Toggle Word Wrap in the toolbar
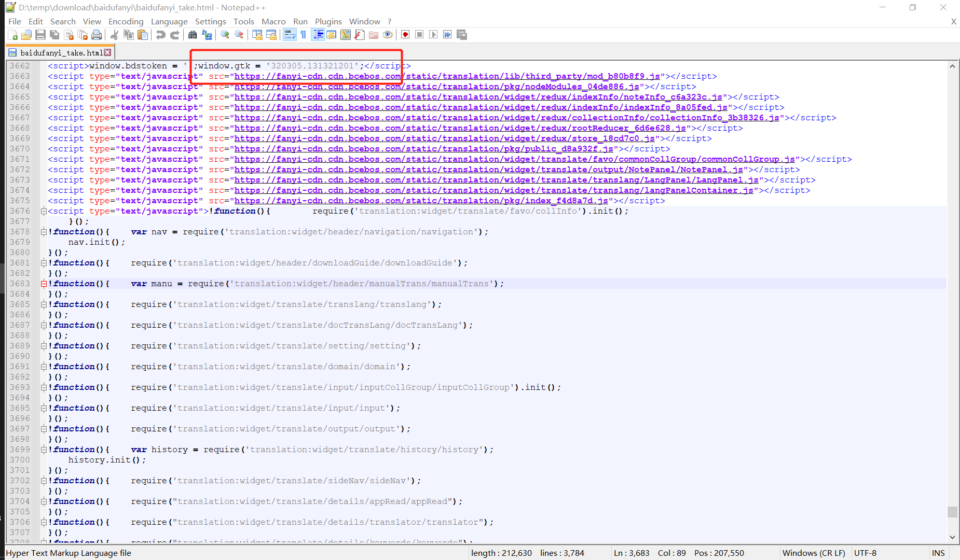960x560 pixels. tap(290, 35)
